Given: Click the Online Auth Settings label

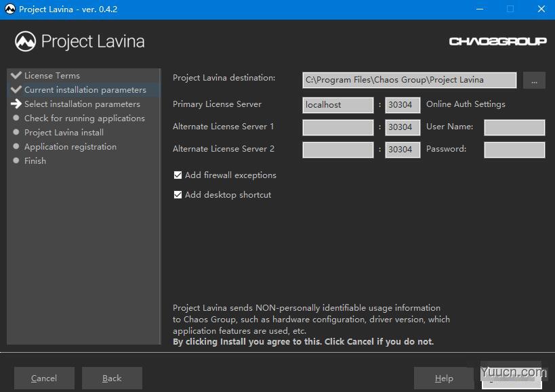Looking at the screenshot, I should (x=466, y=104).
